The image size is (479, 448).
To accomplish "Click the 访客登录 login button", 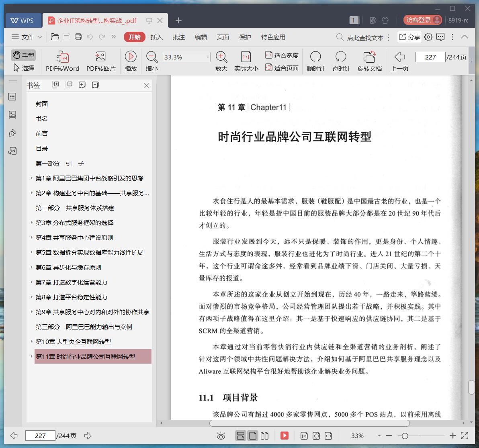I will tap(422, 20).
